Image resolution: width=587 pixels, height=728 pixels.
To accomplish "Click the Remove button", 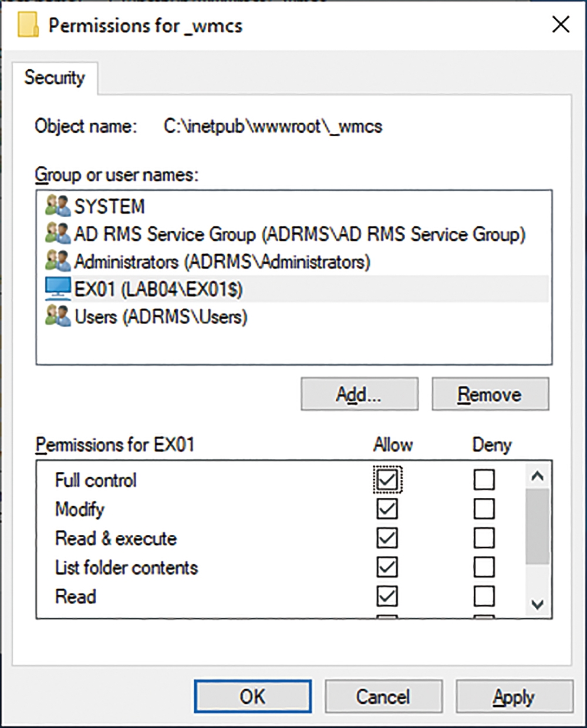I will 490,394.
